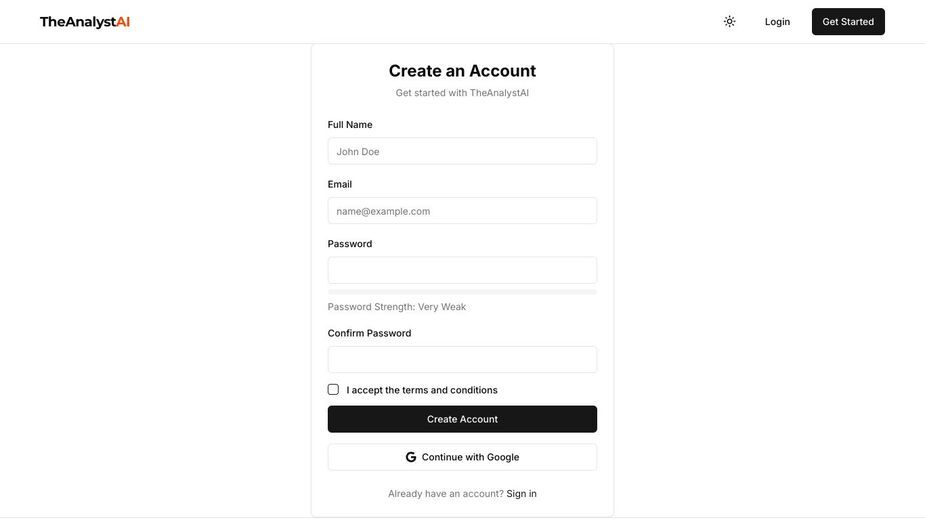Screen dimensions: 925x520
Task: Click the Full Name field label
Action: point(350,125)
